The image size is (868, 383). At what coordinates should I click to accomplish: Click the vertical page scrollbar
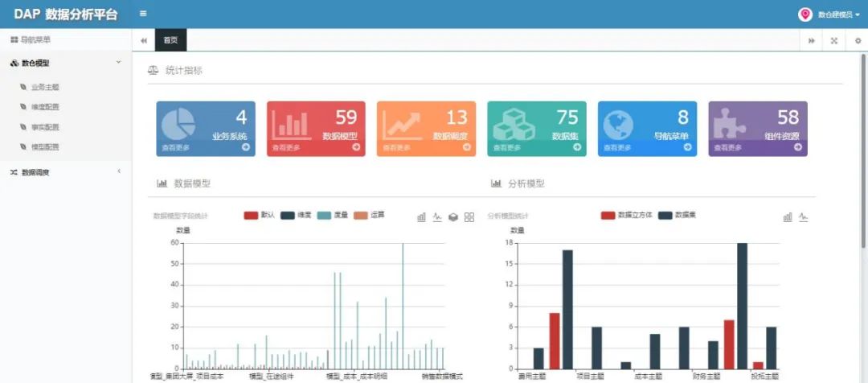pyautogui.click(x=863, y=150)
